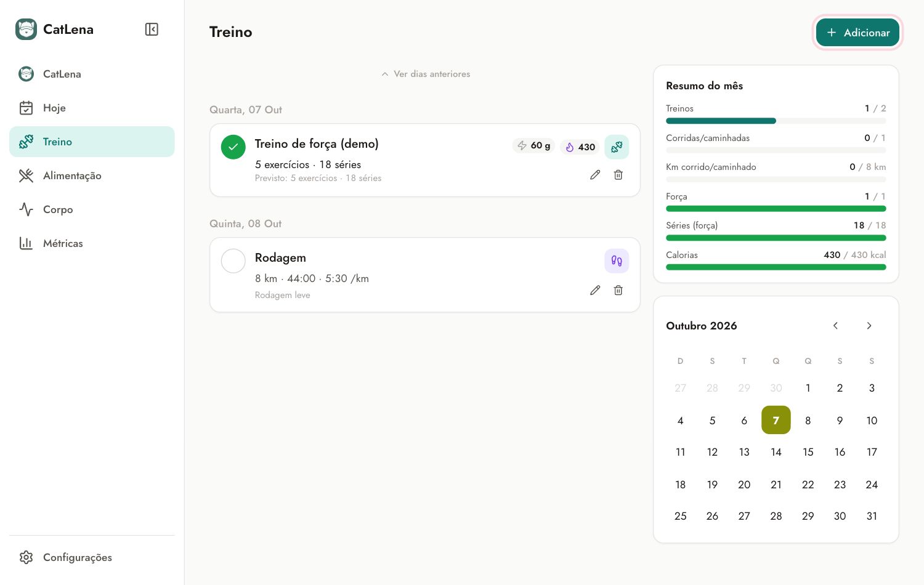Image resolution: width=924 pixels, height=585 pixels.
Task: Click the Outubro 2026 calendar heading
Action: pos(702,326)
